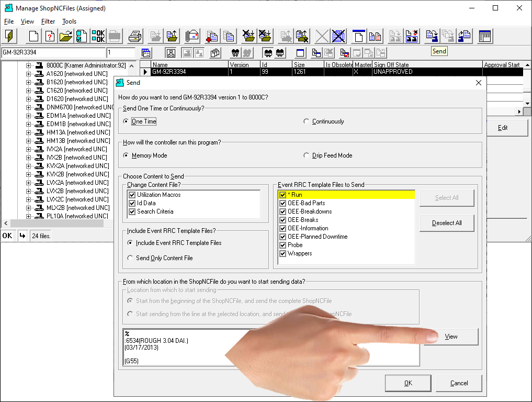The width and height of the screenshot is (532, 402).
Task: Expand the 8000C tree node
Action: click(28, 65)
